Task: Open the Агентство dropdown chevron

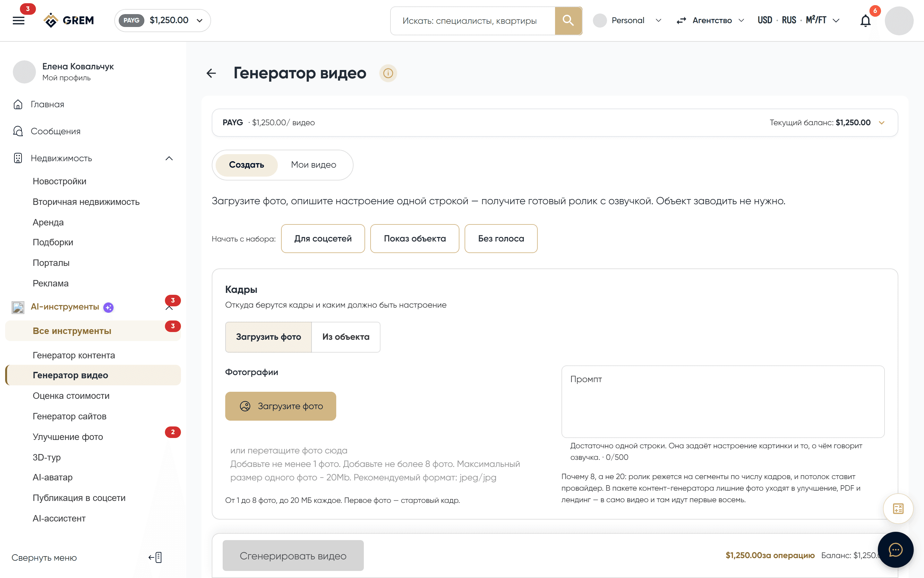Action: click(x=741, y=20)
